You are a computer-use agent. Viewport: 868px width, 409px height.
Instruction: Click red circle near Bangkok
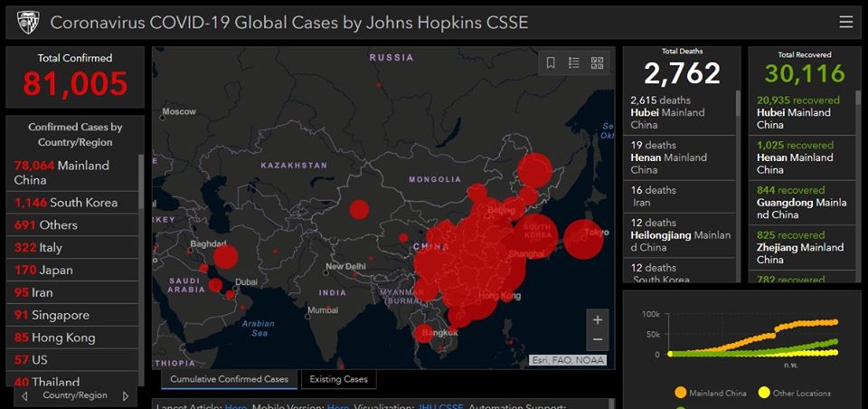click(424, 333)
